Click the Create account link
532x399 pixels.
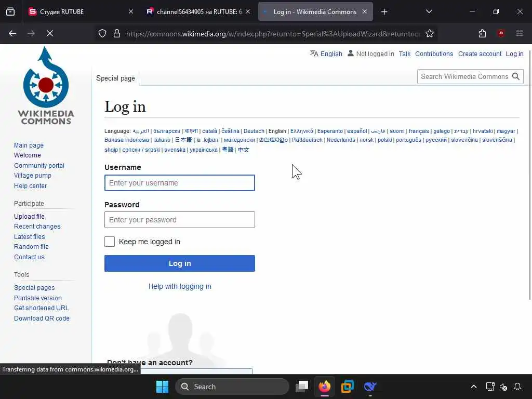point(480,54)
